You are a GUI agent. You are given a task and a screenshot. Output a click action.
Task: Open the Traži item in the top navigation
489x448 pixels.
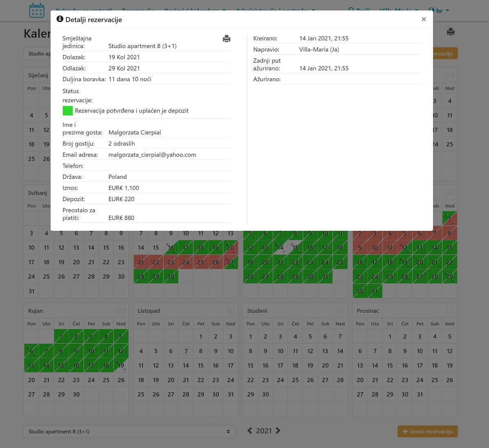363,10
